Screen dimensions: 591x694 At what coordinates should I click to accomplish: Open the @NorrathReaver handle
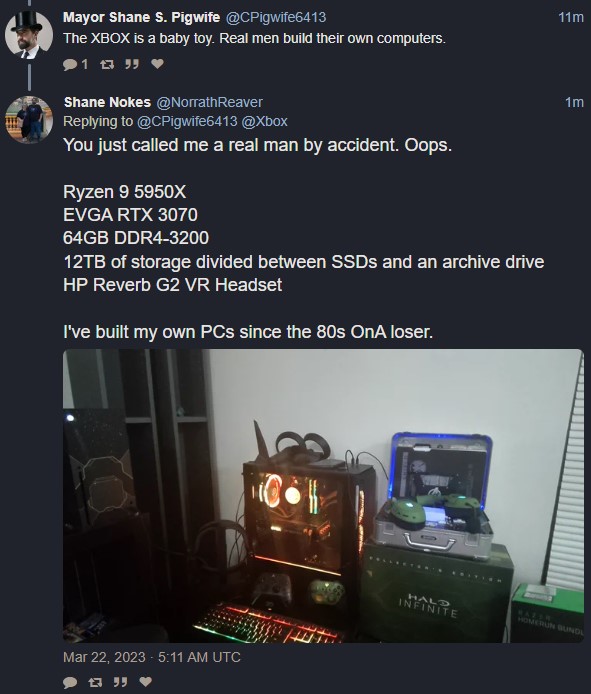[x=209, y=102]
